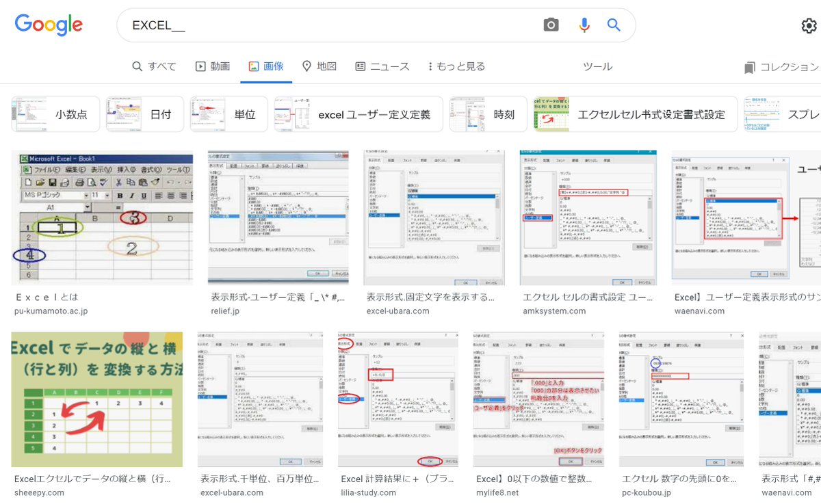The height and width of the screenshot is (504, 821).
Task: Click sheeepy.com source link
Action: tap(39, 492)
